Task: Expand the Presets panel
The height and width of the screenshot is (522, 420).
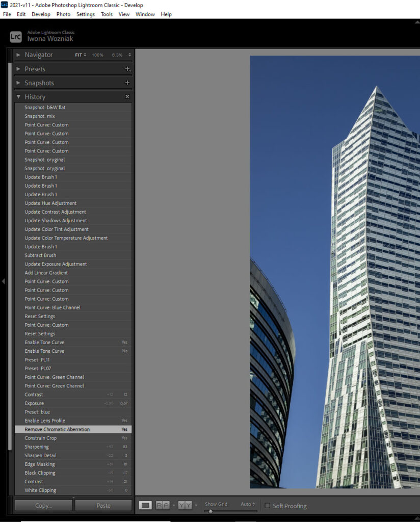Action: click(x=18, y=68)
